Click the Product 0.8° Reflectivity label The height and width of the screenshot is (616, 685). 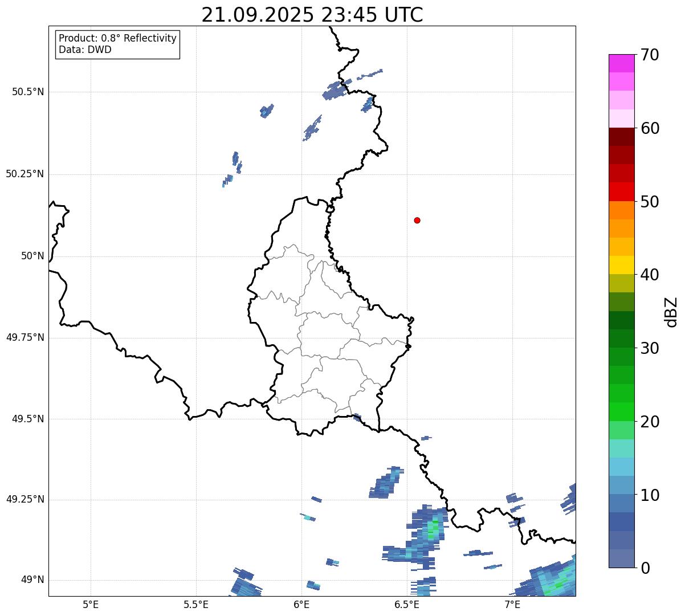tap(117, 38)
